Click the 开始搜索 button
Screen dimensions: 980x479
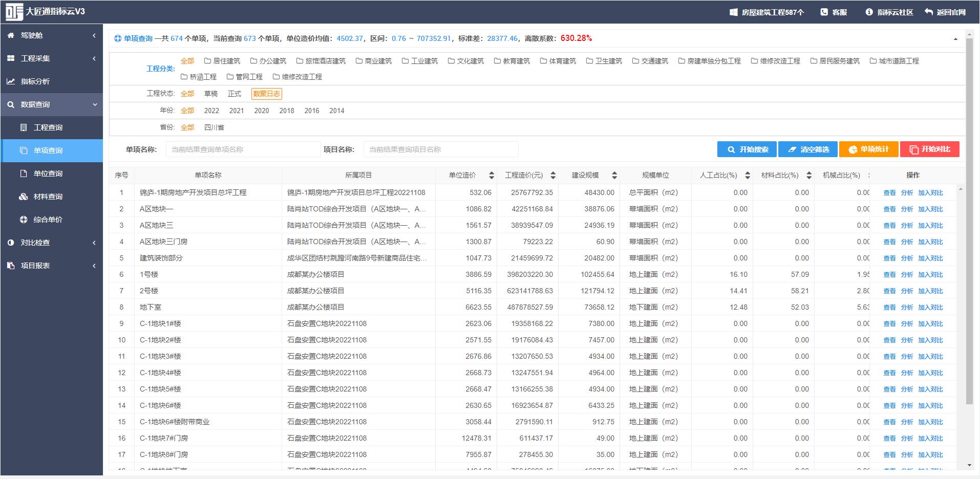pos(747,149)
